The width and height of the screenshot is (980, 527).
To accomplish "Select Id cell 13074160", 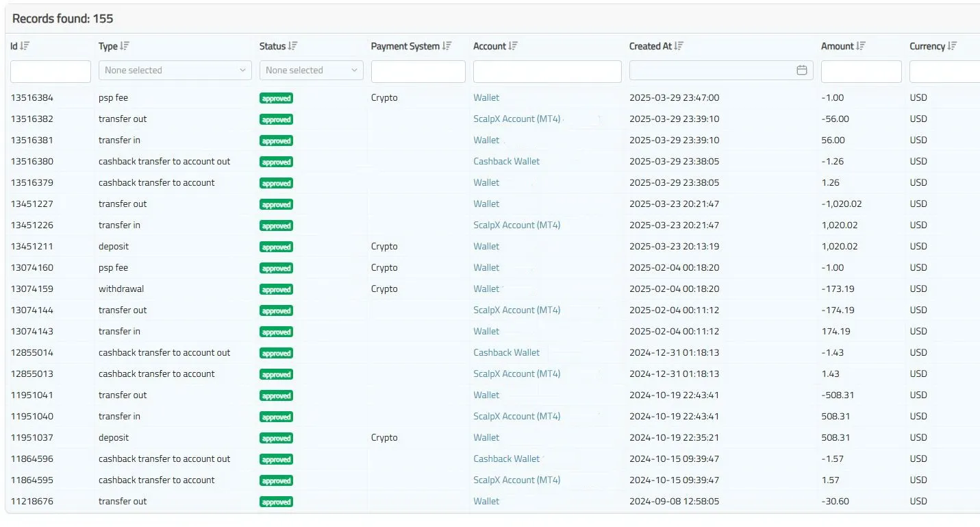I will point(32,267).
